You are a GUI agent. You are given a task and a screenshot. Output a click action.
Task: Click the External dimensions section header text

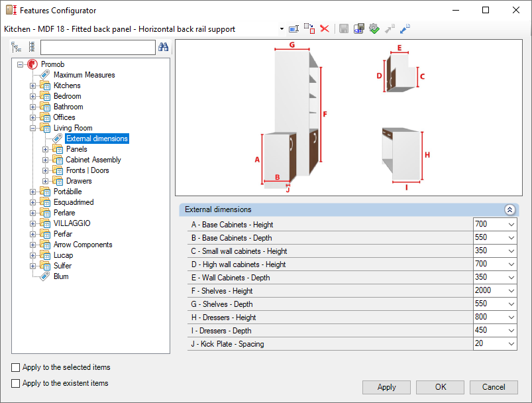pyautogui.click(x=218, y=209)
